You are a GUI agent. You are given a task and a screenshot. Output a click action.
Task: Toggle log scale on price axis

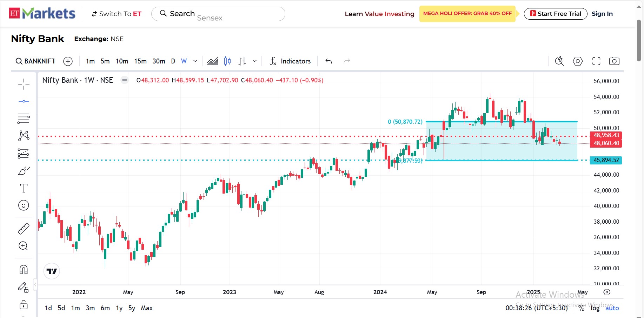tap(595, 308)
